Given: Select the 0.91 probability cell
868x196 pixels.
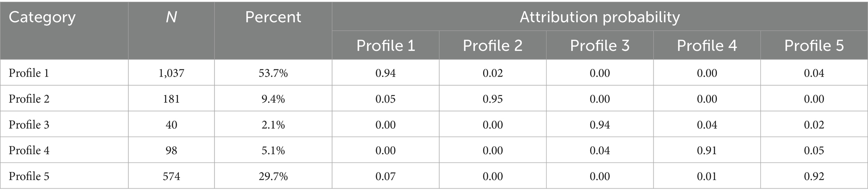Looking at the screenshot, I should pos(706,150).
